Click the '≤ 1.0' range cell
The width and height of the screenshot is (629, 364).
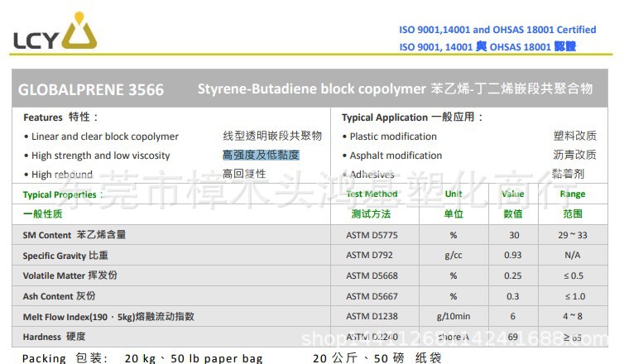click(x=575, y=296)
